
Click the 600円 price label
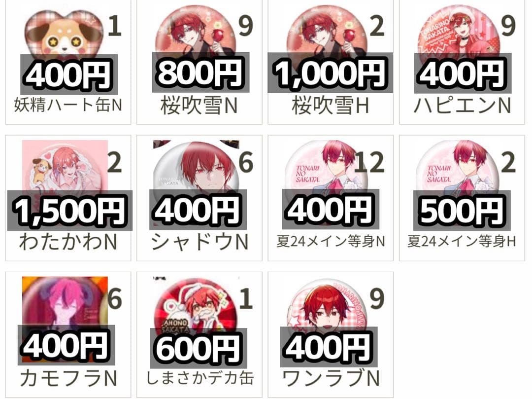199,348
